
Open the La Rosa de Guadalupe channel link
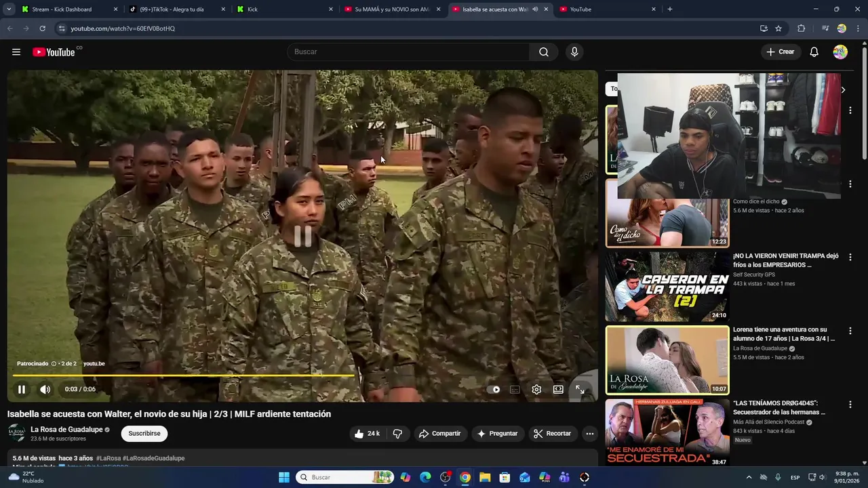tap(66, 430)
